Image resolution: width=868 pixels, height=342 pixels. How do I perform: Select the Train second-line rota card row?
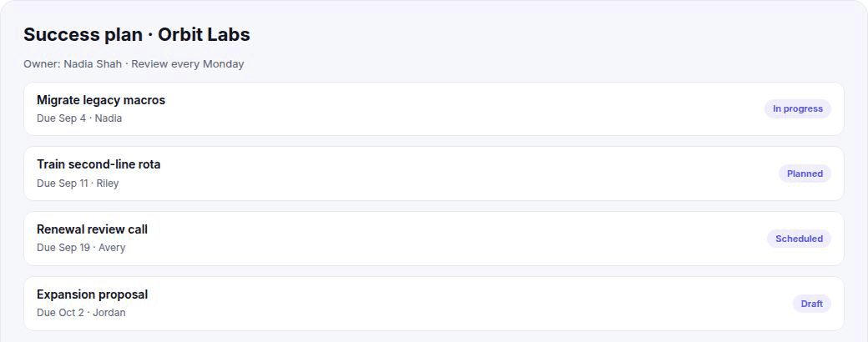click(434, 174)
